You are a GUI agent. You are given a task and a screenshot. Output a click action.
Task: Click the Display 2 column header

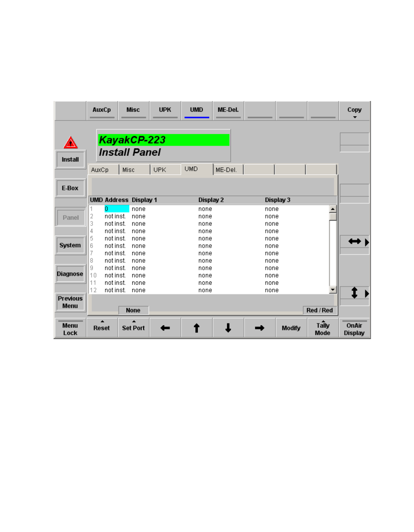point(211,200)
